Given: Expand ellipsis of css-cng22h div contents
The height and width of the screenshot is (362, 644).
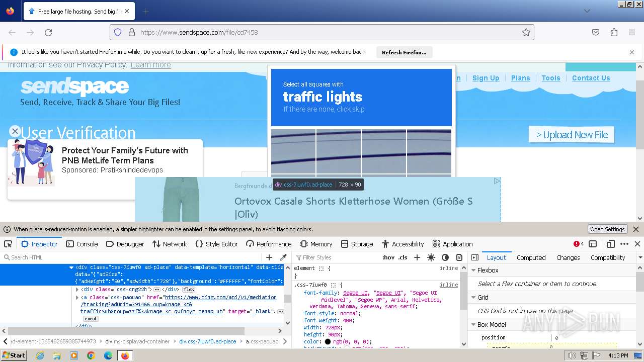Looking at the screenshot, I should tap(156, 290).
